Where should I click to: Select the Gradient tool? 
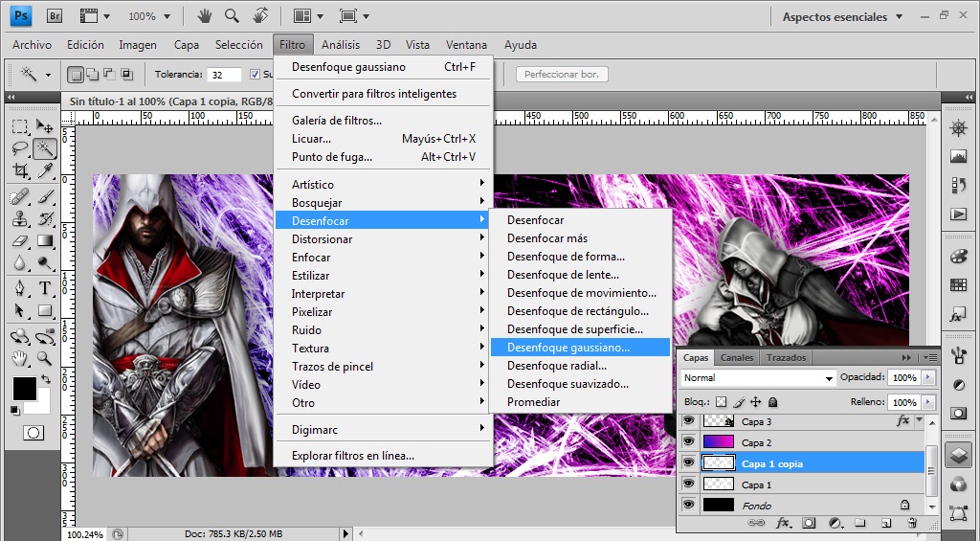click(x=44, y=240)
